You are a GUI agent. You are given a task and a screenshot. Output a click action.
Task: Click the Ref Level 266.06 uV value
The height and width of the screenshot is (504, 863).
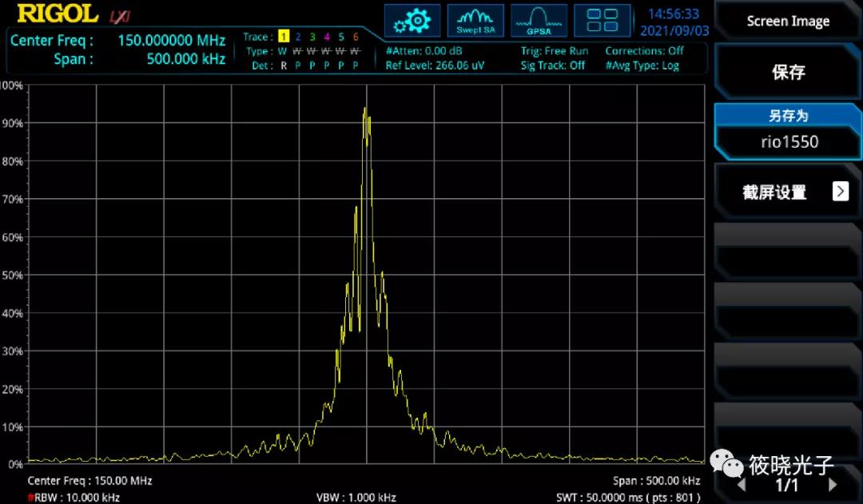point(435,65)
